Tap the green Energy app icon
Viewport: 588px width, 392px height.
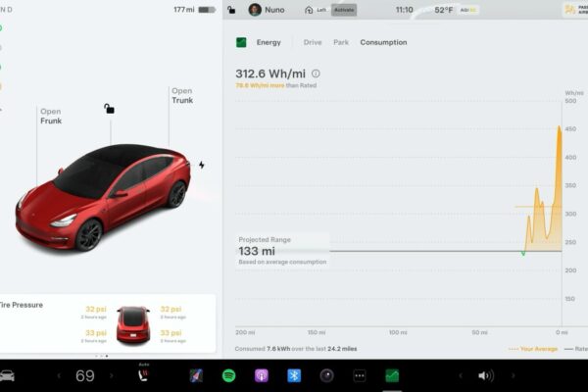point(241,42)
